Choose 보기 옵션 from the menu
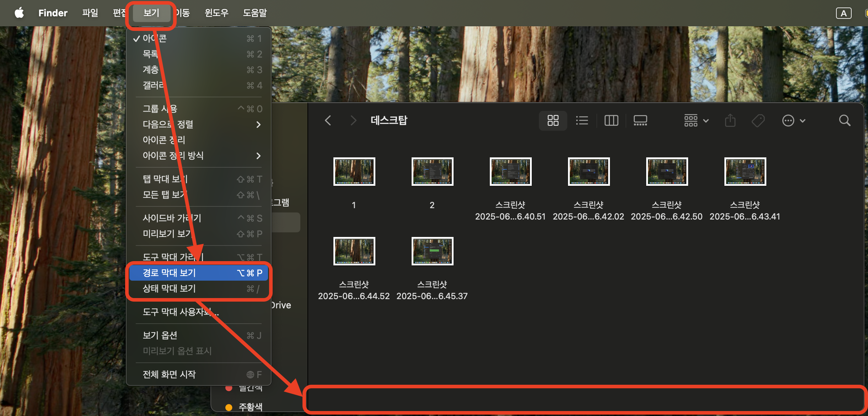 160,335
